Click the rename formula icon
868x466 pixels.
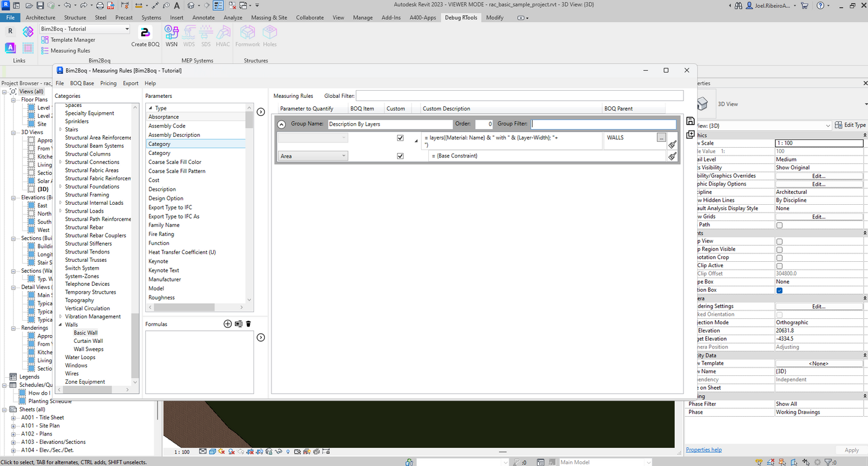click(x=238, y=324)
